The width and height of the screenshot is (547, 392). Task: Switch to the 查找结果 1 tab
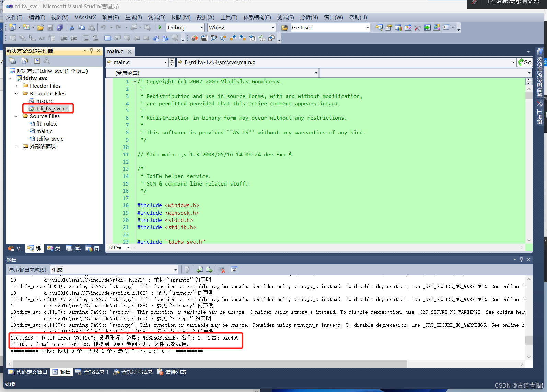point(92,372)
